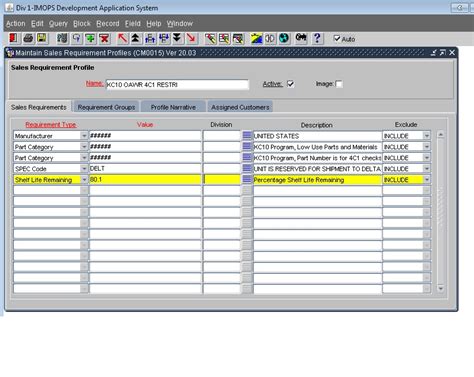The width and height of the screenshot is (474, 377).
Task: Click the red down-right arrow last record icon
Action: pos(191,38)
